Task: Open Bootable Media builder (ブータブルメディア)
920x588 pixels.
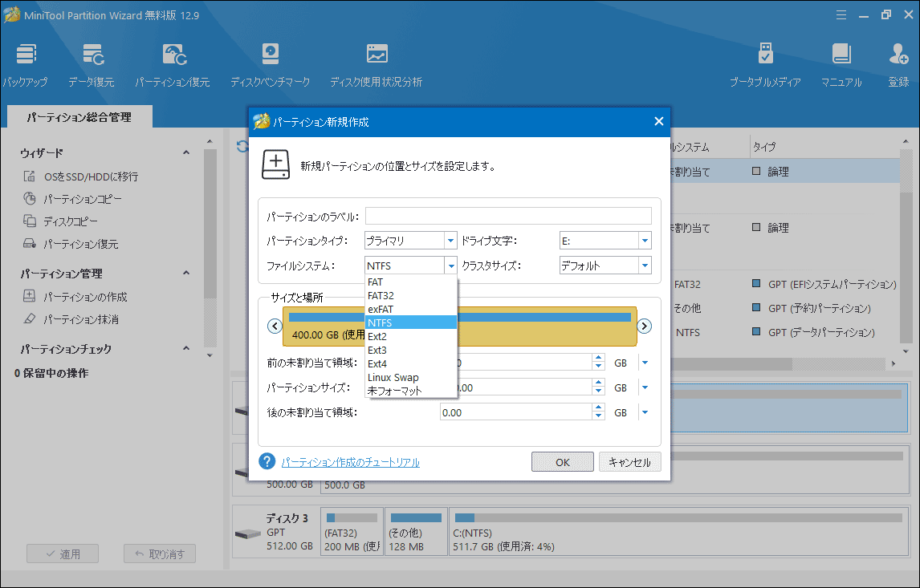Action: [765, 65]
